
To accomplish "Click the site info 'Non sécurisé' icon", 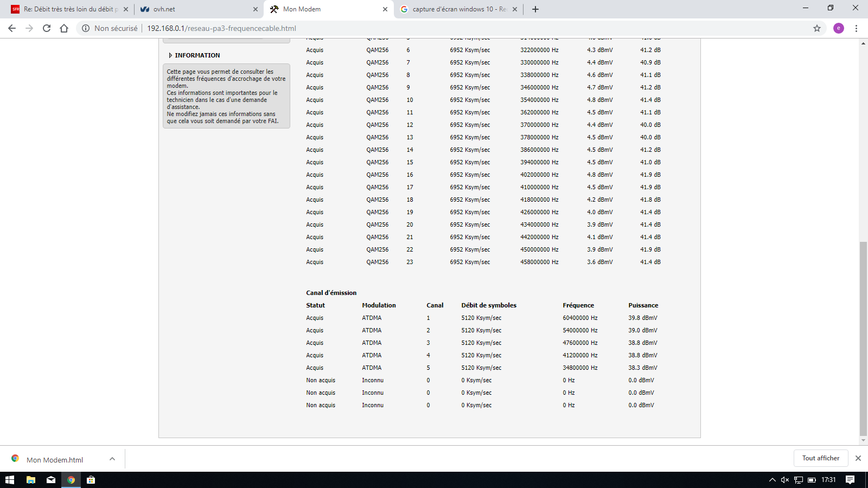I will pyautogui.click(x=86, y=28).
